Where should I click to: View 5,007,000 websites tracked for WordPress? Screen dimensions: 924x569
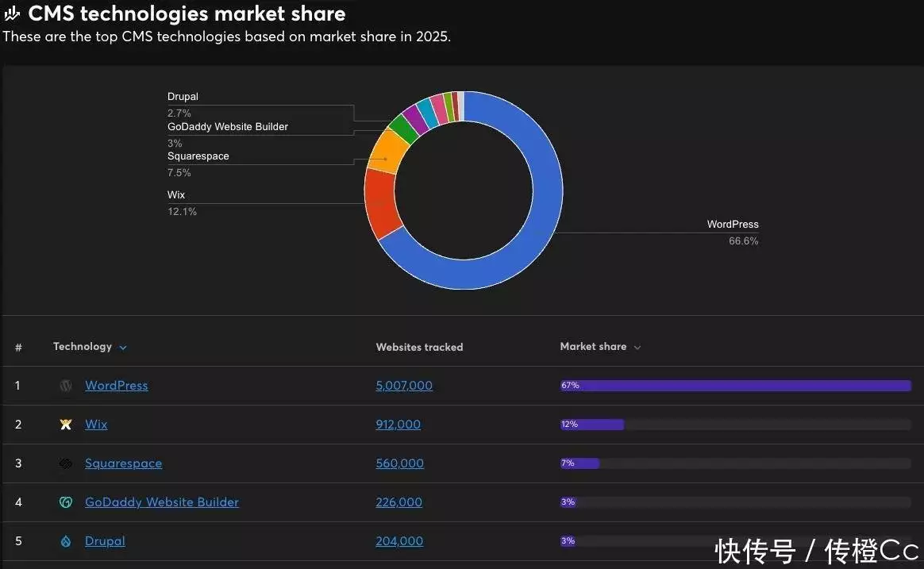[403, 386]
